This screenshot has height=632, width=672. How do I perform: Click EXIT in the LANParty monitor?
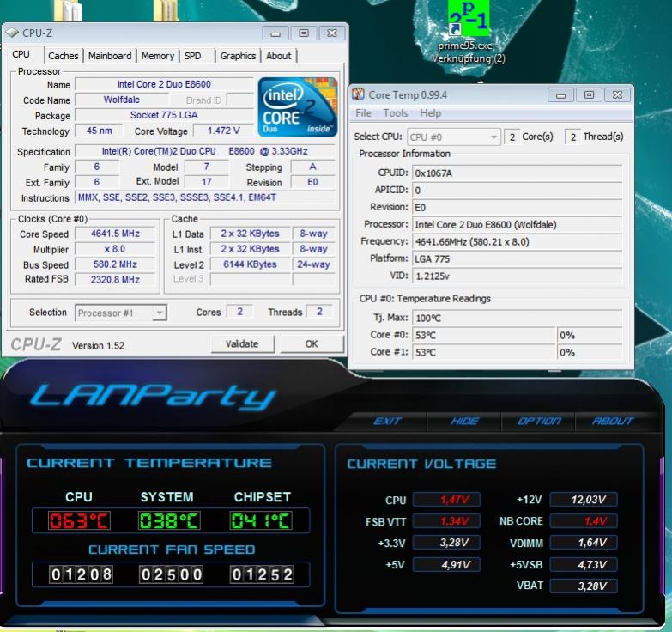tap(388, 421)
